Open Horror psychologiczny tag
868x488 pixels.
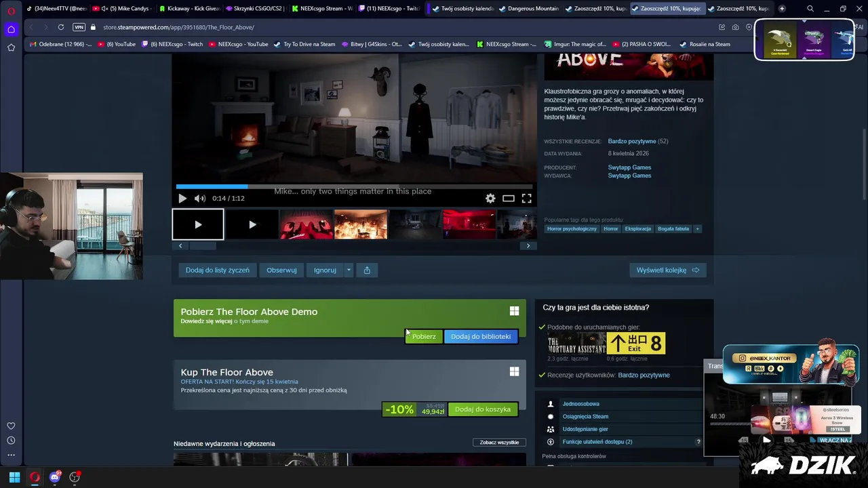(x=572, y=229)
